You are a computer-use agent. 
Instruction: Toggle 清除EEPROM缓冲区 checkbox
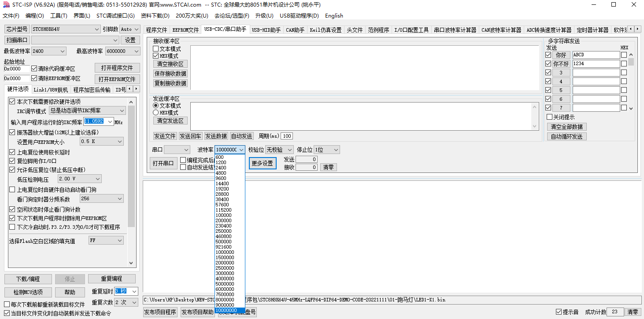[x=34, y=78]
